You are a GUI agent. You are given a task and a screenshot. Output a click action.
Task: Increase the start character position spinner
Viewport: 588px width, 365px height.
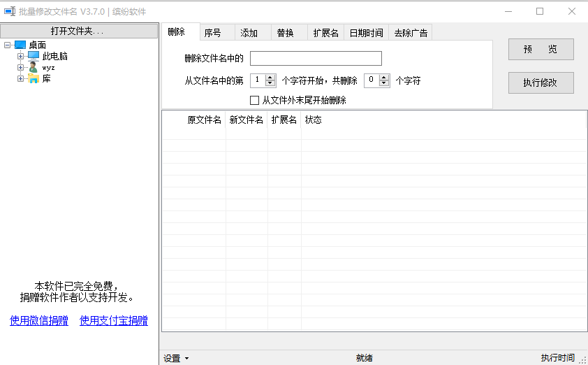pyautogui.click(x=270, y=78)
